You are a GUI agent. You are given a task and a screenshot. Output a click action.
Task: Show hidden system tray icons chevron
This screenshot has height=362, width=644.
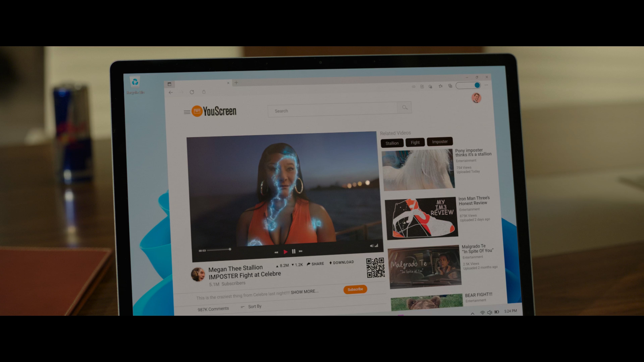472,313
